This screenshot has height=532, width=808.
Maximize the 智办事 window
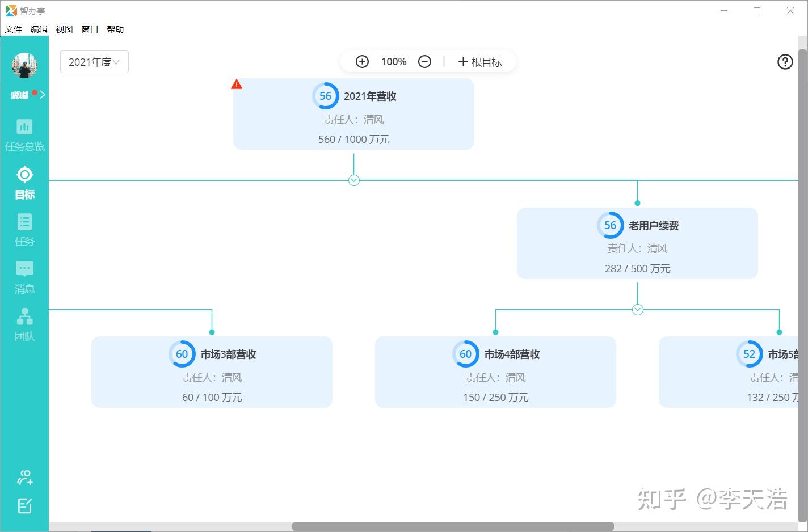(x=757, y=11)
